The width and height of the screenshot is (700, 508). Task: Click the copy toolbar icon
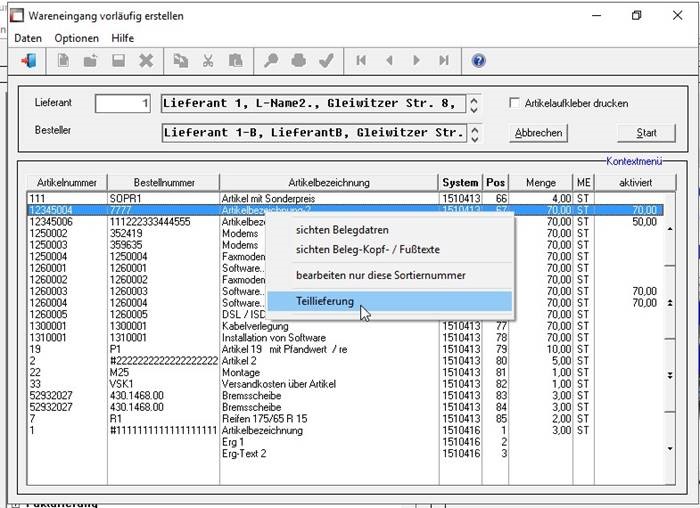pyautogui.click(x=180, y=61)
